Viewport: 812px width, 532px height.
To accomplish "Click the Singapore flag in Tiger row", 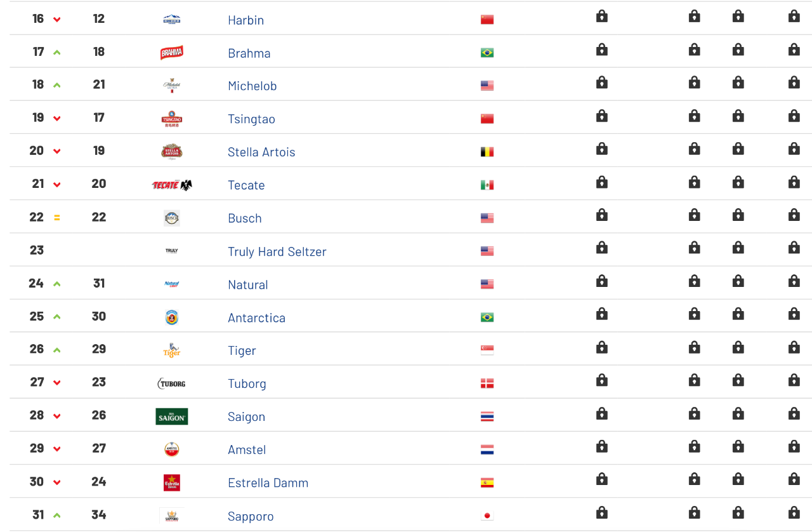I will (x=487, y=350).
